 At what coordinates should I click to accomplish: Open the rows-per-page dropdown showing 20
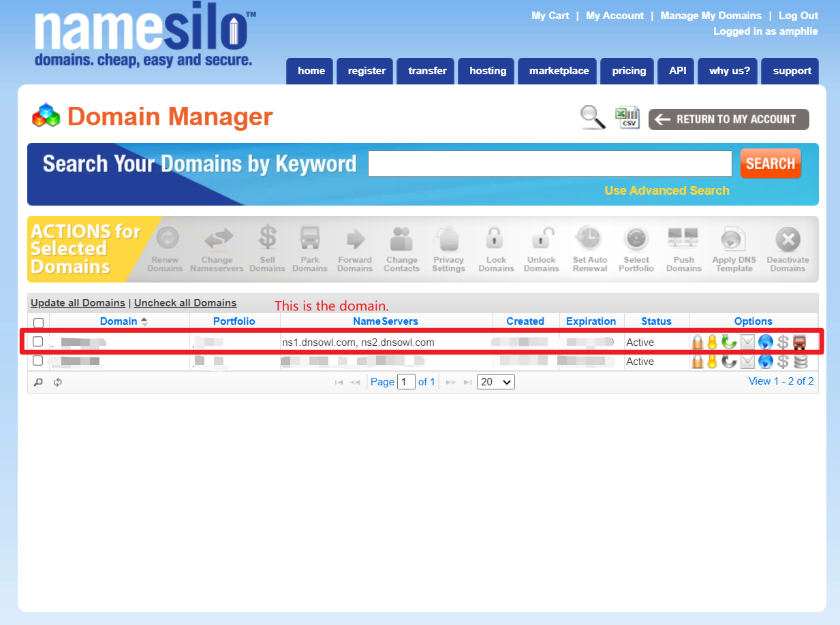pos(496,382)
